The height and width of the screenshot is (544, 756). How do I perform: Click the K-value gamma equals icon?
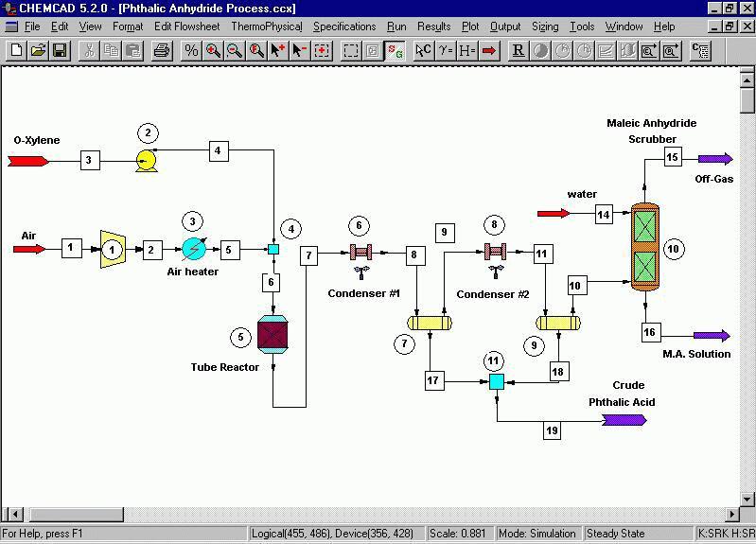tap(446, 50)
